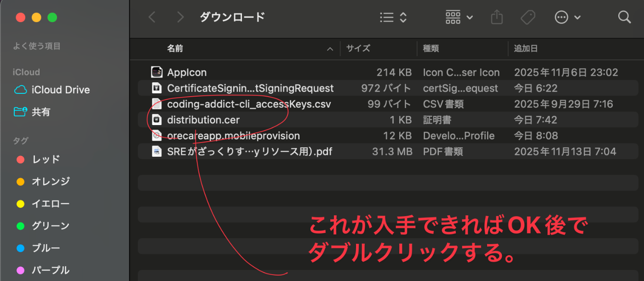This screenshot has width=644, height=281.
Task: Click the 214 KB size value
Action: click(394, 72)
